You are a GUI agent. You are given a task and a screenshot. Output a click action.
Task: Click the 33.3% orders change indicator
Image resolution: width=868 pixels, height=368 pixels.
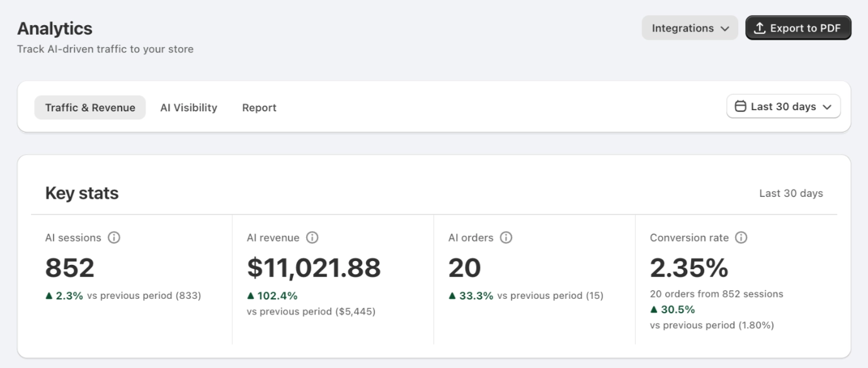(471, 296)
